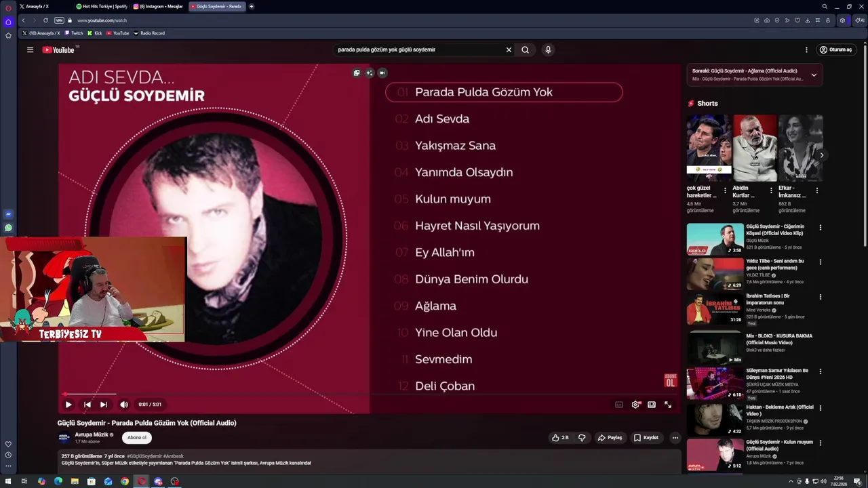
Task: Switch to theater mode view
Action: (652, 405)
